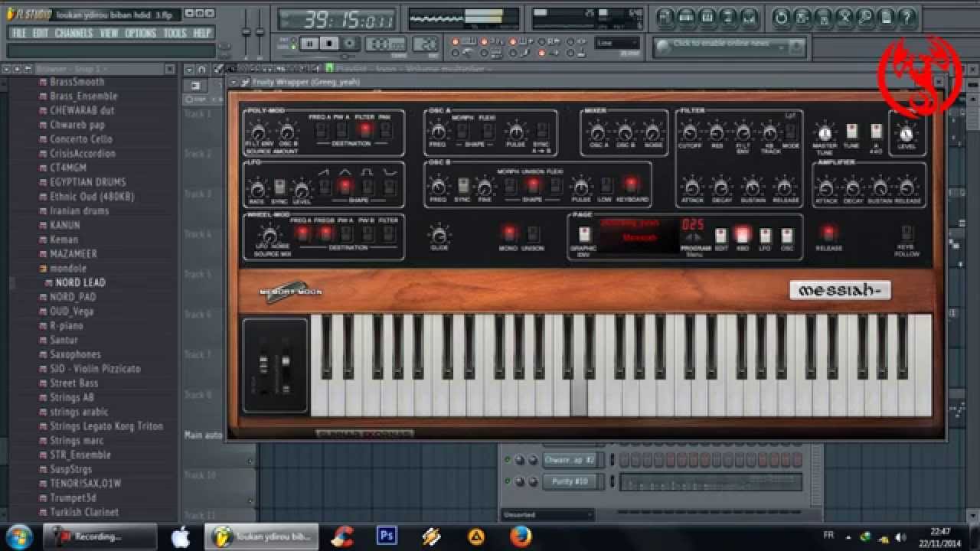980x551 pixels.
Task: Click the TUNE button
Action: tap(851, 131)
